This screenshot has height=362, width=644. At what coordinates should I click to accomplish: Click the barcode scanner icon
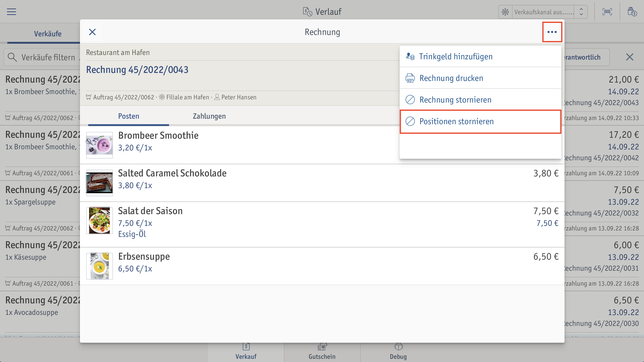(607, 11)
